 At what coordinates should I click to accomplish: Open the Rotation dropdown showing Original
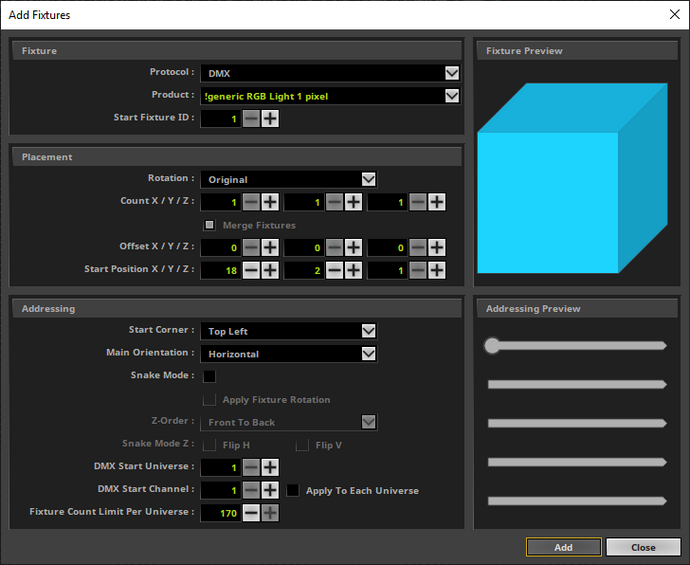click(x=289, y=179)
